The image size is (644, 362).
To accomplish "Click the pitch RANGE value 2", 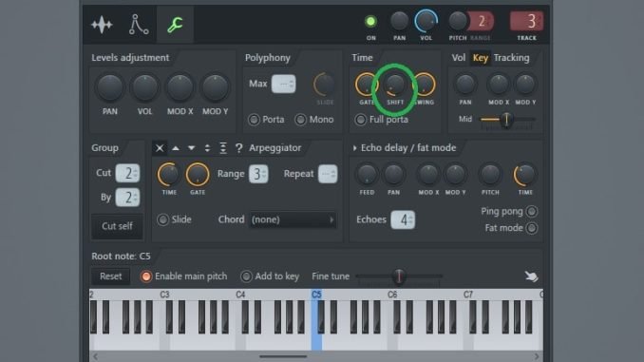I will [482, 21].
